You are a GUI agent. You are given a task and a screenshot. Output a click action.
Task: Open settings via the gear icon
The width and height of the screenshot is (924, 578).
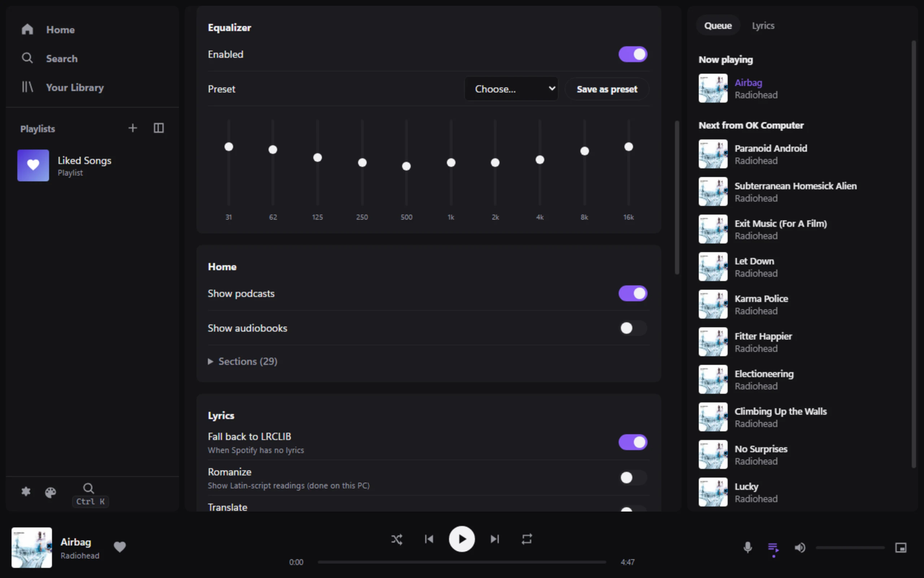pyautogui.click(x=26, y=492)
